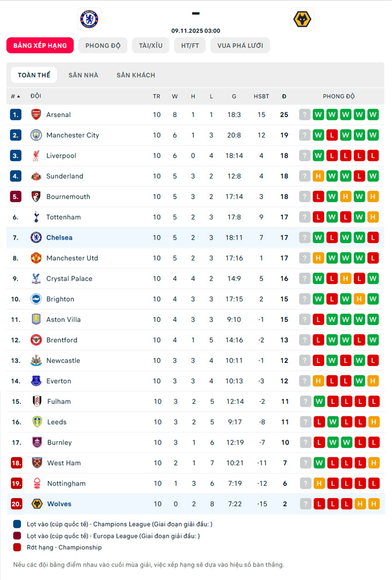Click the Liverpool club crest
The image size is (392, 580).
pos(36,156)
